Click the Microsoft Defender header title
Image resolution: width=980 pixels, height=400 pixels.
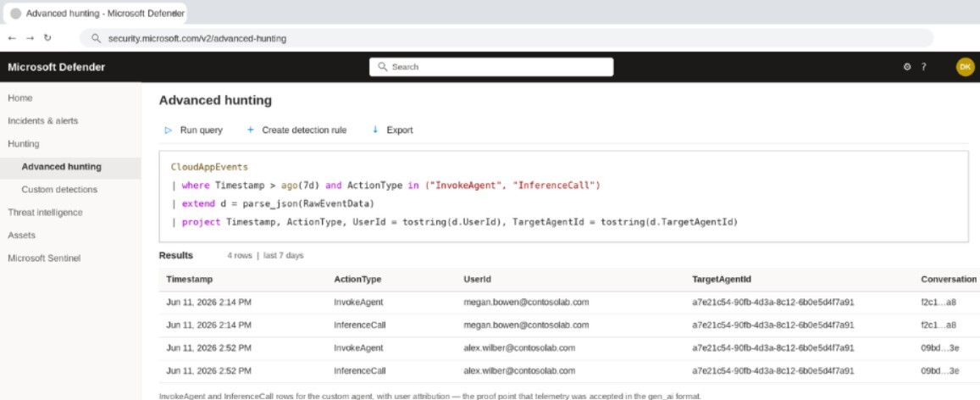click(56, 67)
